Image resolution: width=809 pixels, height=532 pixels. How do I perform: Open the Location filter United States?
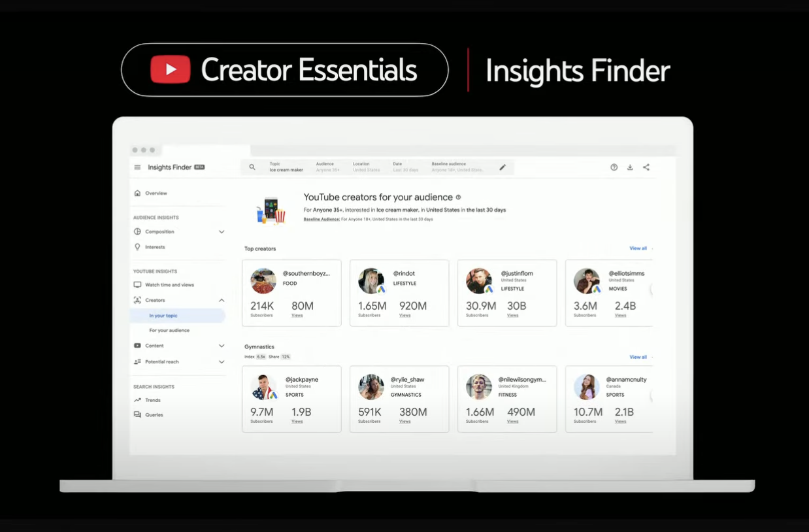pos(366,167)
